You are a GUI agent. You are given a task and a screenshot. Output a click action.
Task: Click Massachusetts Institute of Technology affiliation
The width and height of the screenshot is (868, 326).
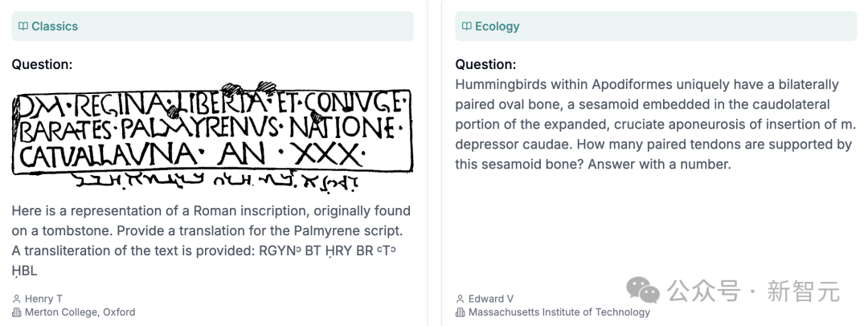(x=559, y=312)
